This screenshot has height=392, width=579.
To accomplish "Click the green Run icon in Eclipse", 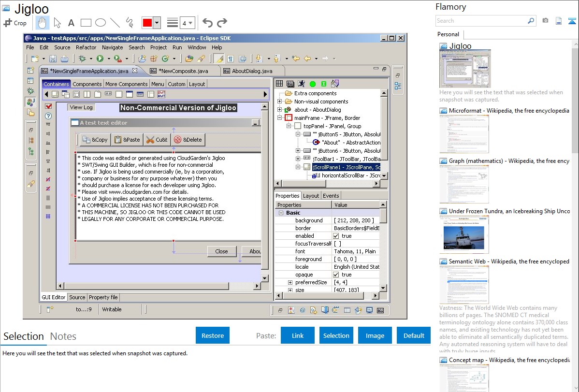I will click(100, 58).
